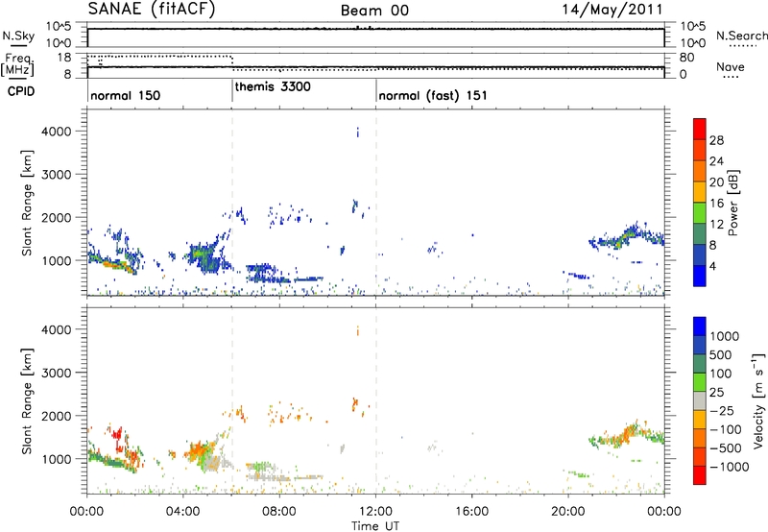Pick the red bottom segment of Velocity colorbar

pos(700,475)
